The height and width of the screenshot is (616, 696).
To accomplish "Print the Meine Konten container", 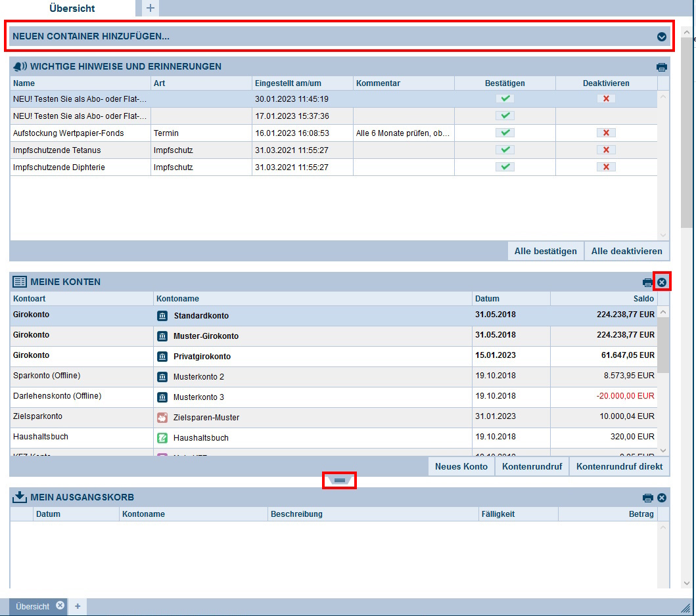I will click(x=647, y=282).
